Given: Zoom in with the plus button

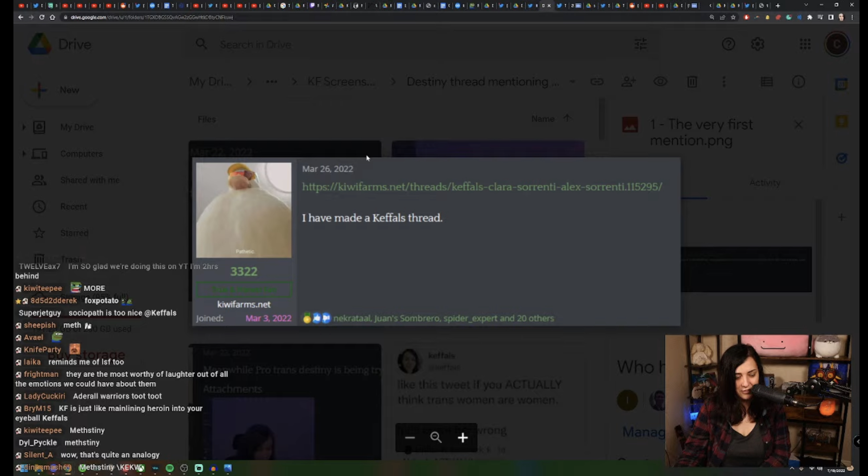Looking at the screenshot, I should point(462,437).
